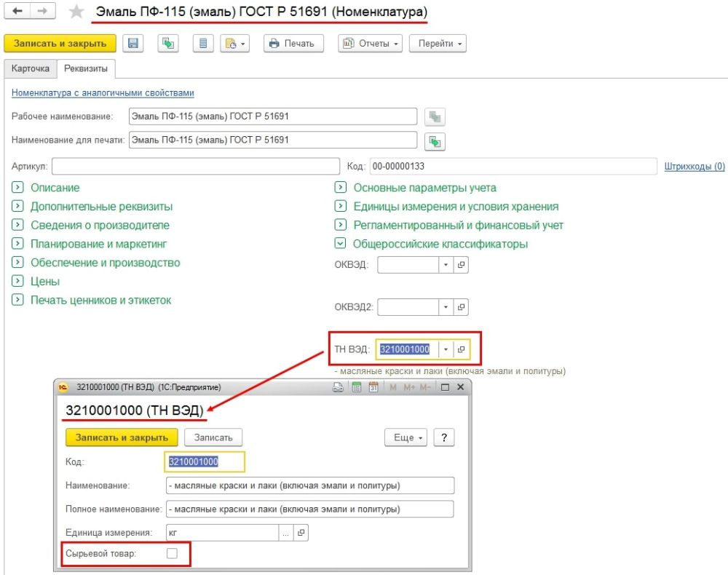Click the Артикул input field
Viewport: 728px width, 575px height.
point(195,167)
